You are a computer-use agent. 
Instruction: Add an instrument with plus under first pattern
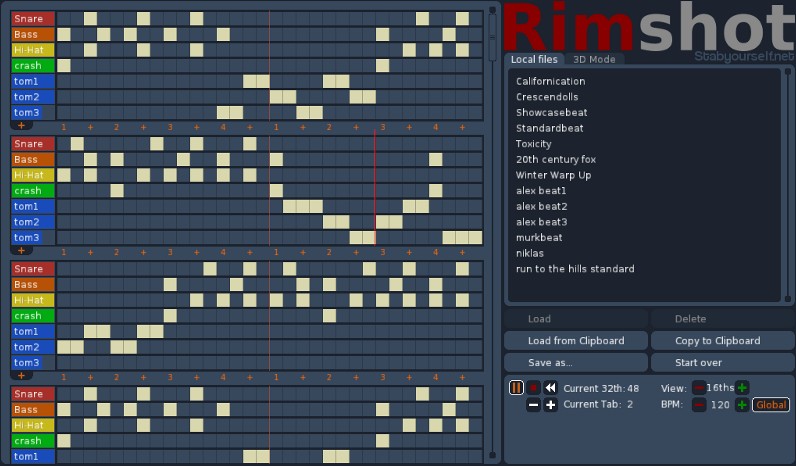coord(21,125)
